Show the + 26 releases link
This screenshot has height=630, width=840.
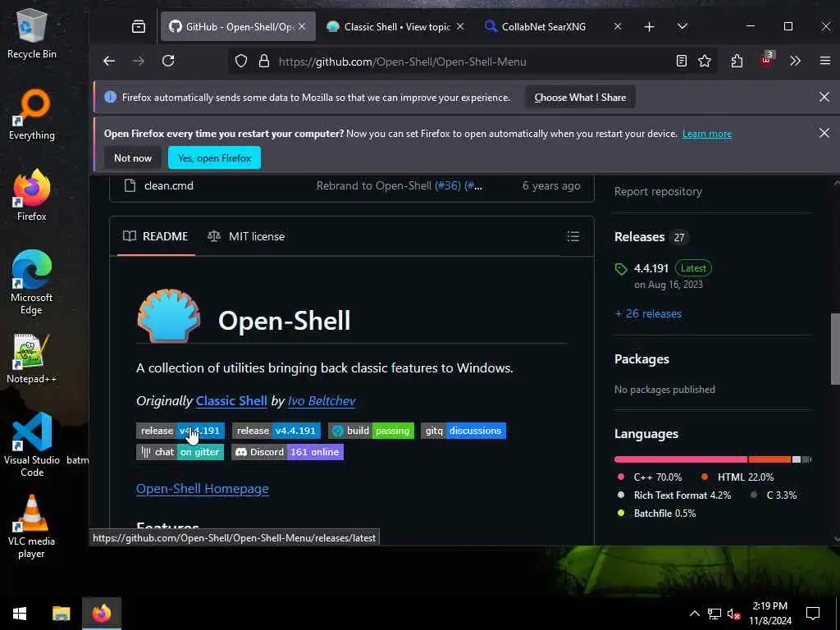[648, 314]
